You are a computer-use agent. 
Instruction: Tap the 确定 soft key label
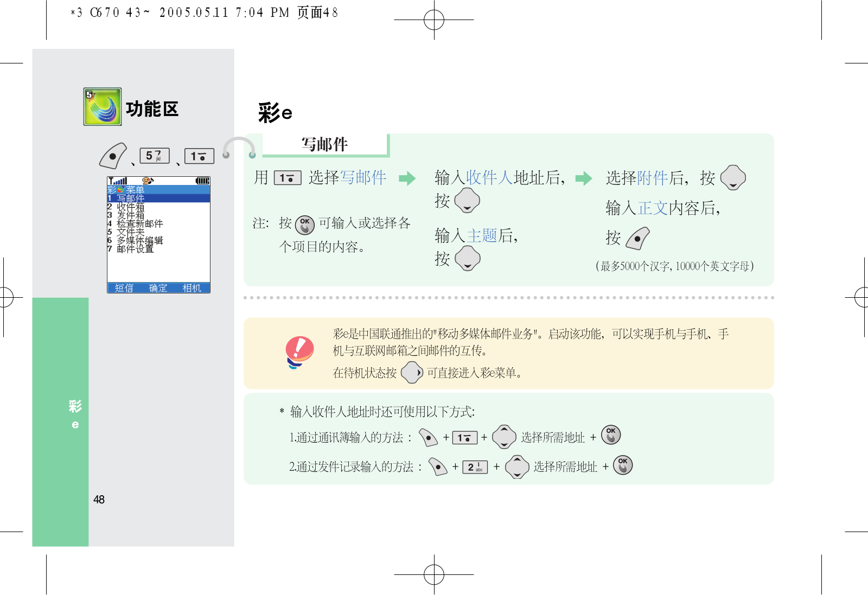pyautogui.click(x=158, y=288)
